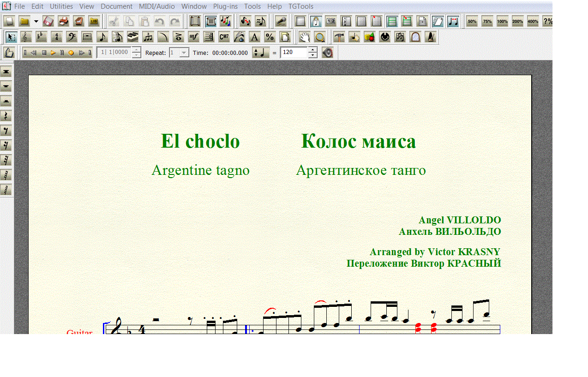Set zoom to 200%
The height and width of the screenshot is (377, 588).
point(517,21)
